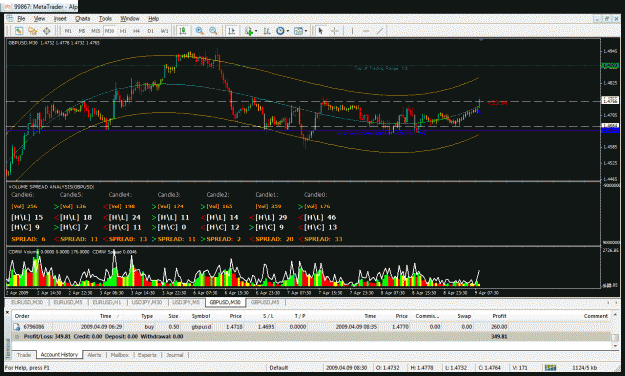The height and width of the screenshot is (376, 625).
Task: Open the Charts menu
Action: point(83,18)
